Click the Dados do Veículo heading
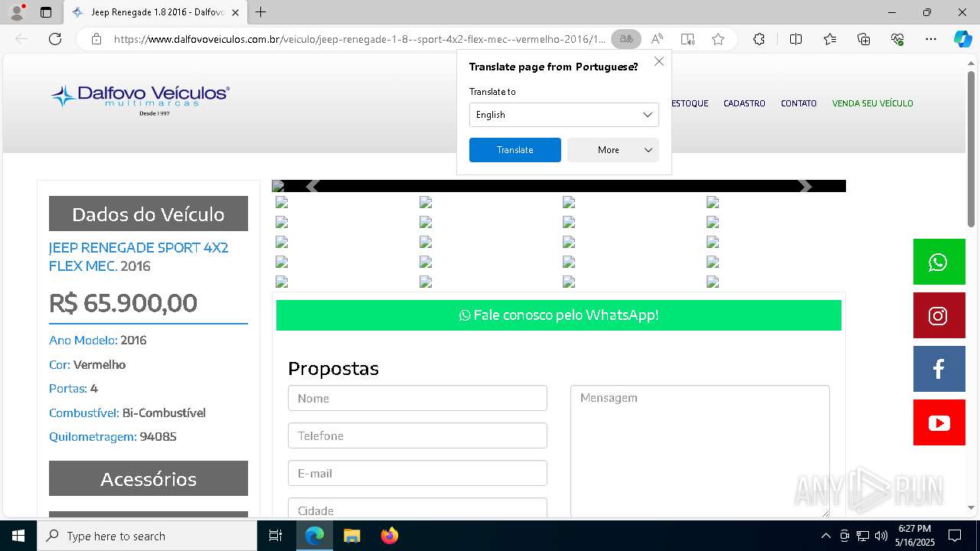 (149, 214)
